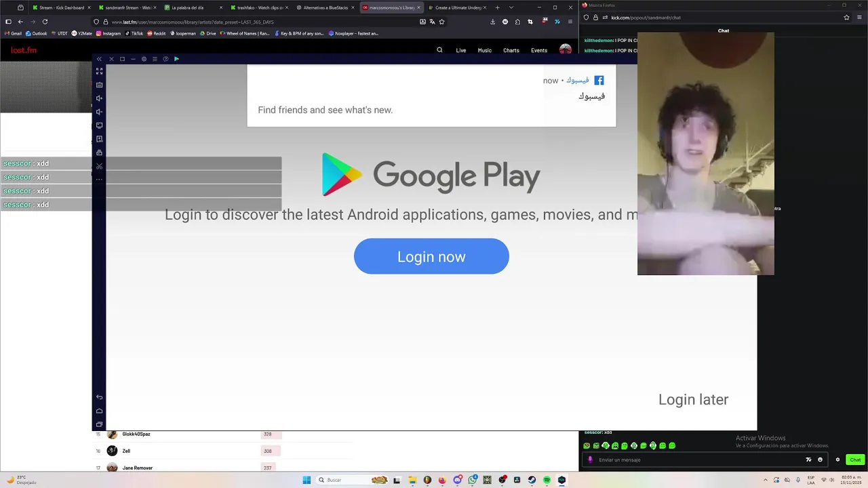Open the toolbox icon in emulator sidebar
Viewport: 868px width, 488px height.
click(99, 152)
